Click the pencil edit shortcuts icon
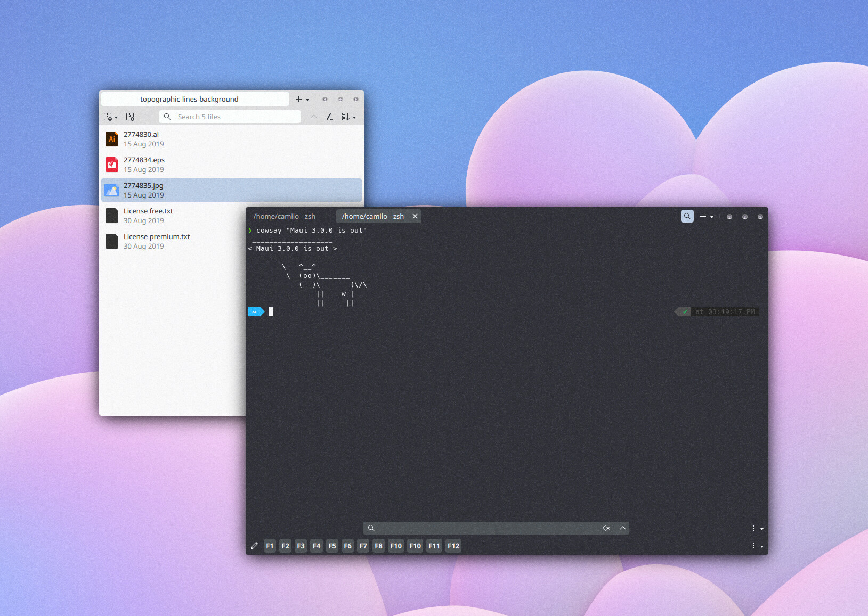This screenshot has height=616, width=868. 254,546
